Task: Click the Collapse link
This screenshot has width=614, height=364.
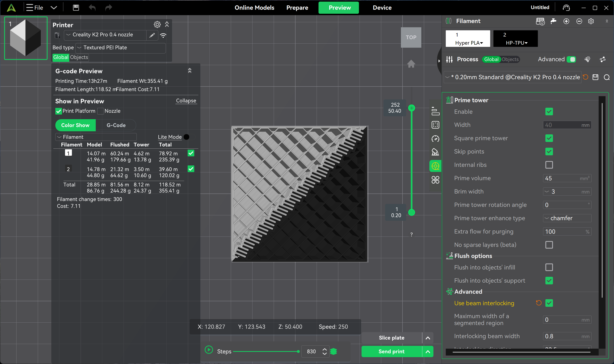Action: [x=186, y=101]
